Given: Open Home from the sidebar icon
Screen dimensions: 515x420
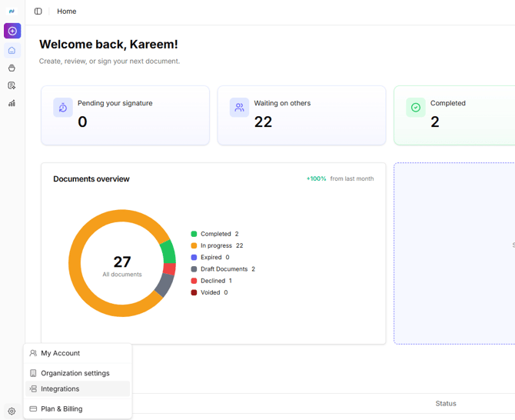Looking at the screenshot, I should click(12, 51).
